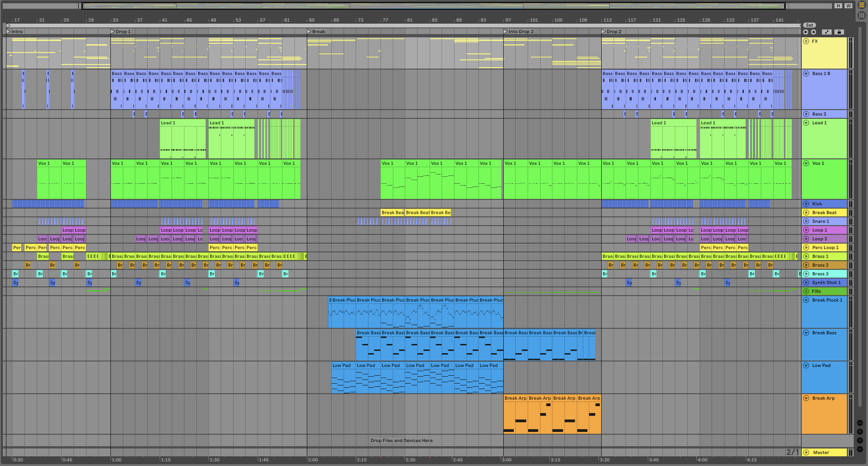Unfold the Synth Shot 1 track
Image resolution: width=868 pixels, height=466 pixels.
click(x=806, y=283)
